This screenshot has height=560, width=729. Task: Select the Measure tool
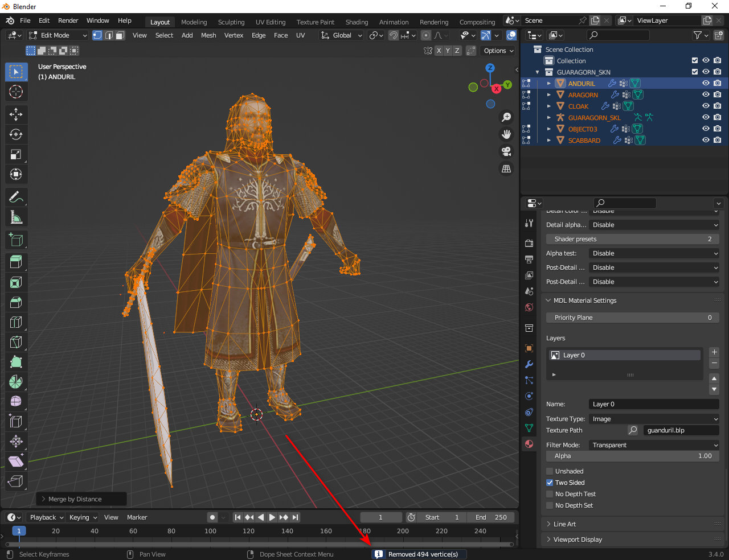point(16,217)
